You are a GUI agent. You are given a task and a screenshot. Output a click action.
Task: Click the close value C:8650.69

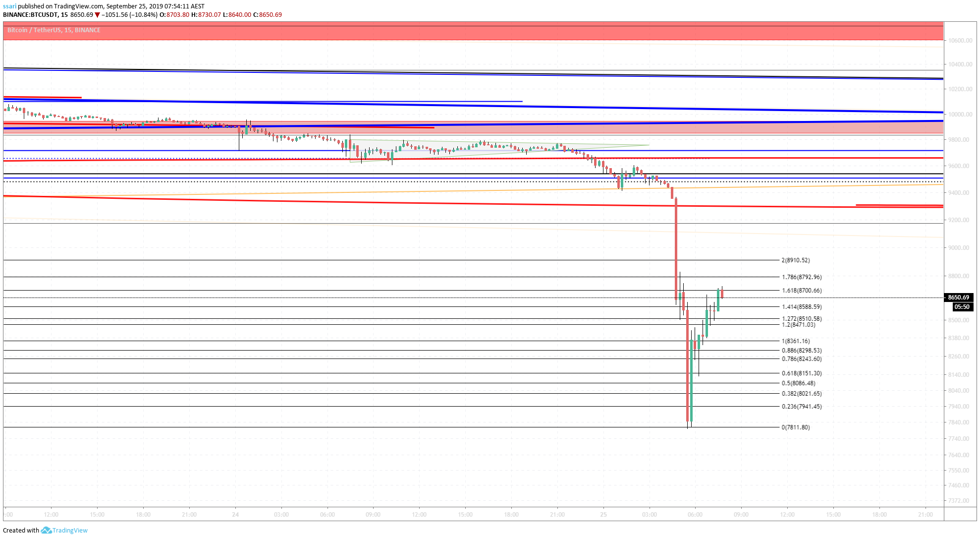click(x=268, y=15)
